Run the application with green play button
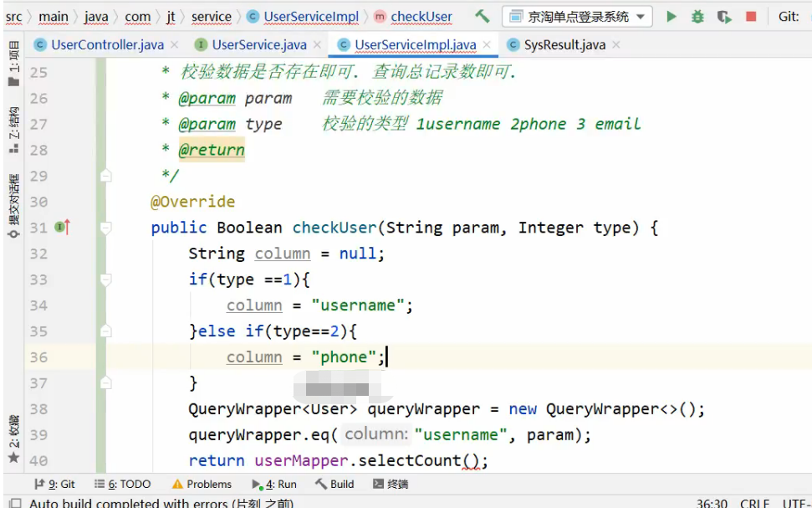 point(672,17)
